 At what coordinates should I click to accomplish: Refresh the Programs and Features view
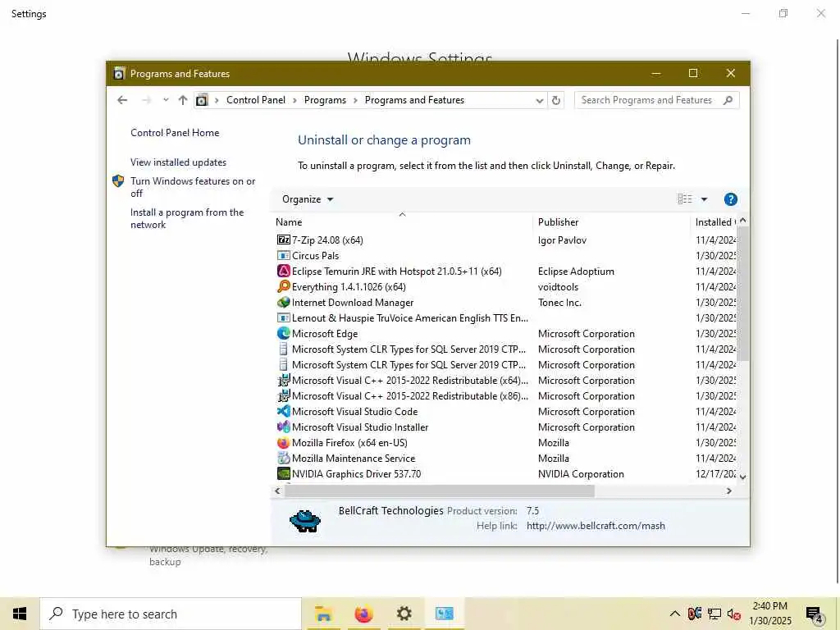tap(556, 100)
